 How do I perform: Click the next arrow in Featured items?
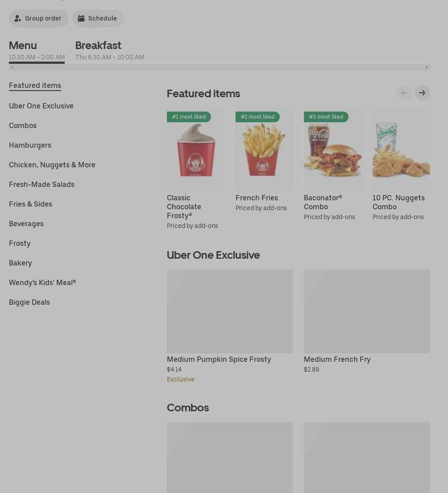[x=422, y=93]
